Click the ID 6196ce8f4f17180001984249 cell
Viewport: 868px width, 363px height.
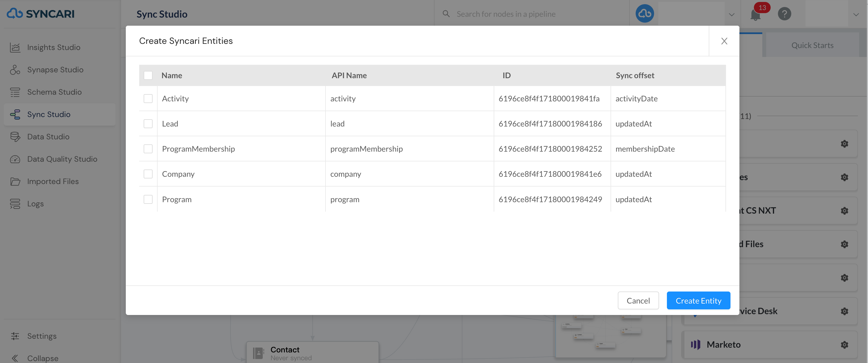point(552,199)
